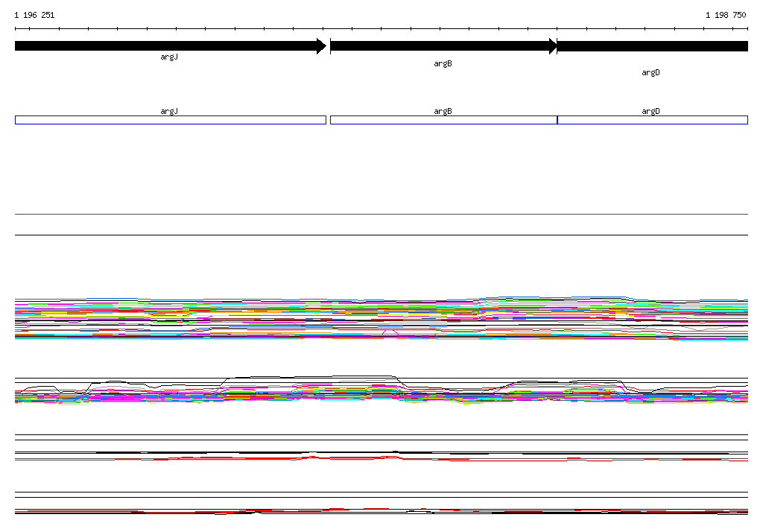Click end coordinate 1 198 750
The image size is (763, 532).
[x=726, y=15]
